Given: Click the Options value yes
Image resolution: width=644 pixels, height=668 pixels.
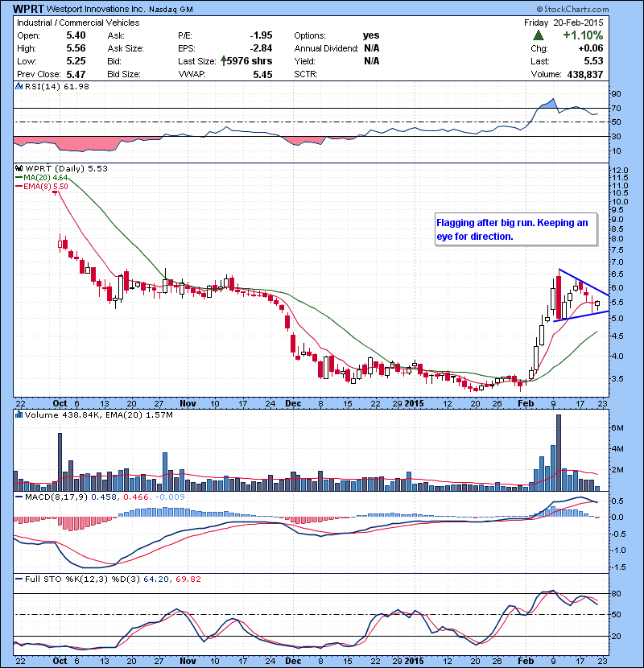Looking at the screenshot, I should (371, 35).
